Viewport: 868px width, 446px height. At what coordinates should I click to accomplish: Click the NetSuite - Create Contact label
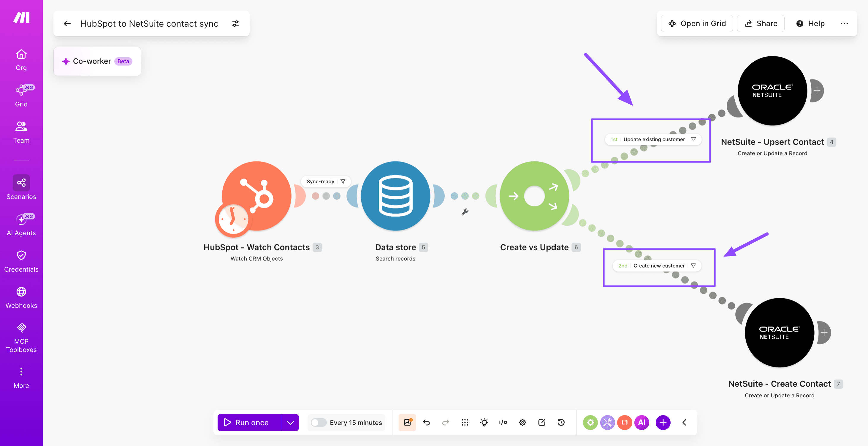click(x=779, y=384)
